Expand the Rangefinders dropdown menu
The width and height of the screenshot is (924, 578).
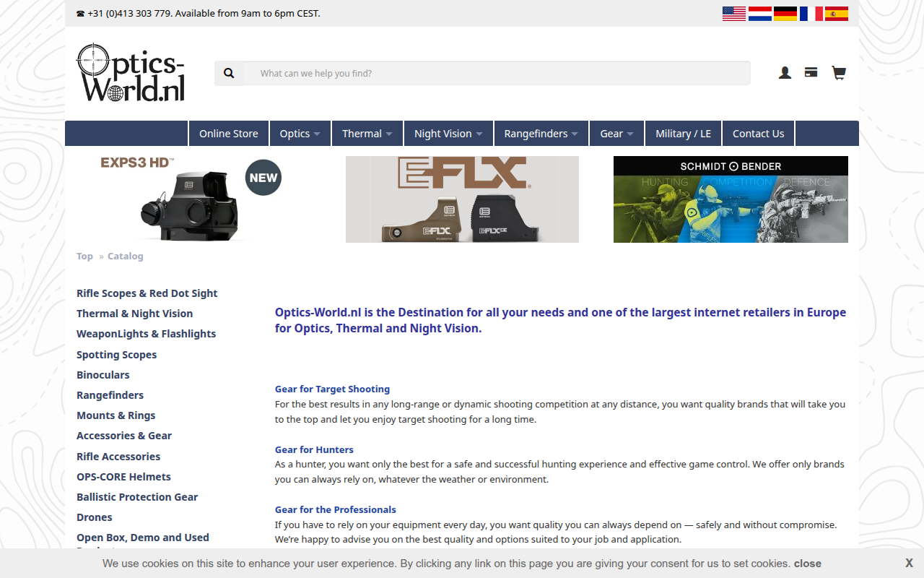tap(541, 134)
